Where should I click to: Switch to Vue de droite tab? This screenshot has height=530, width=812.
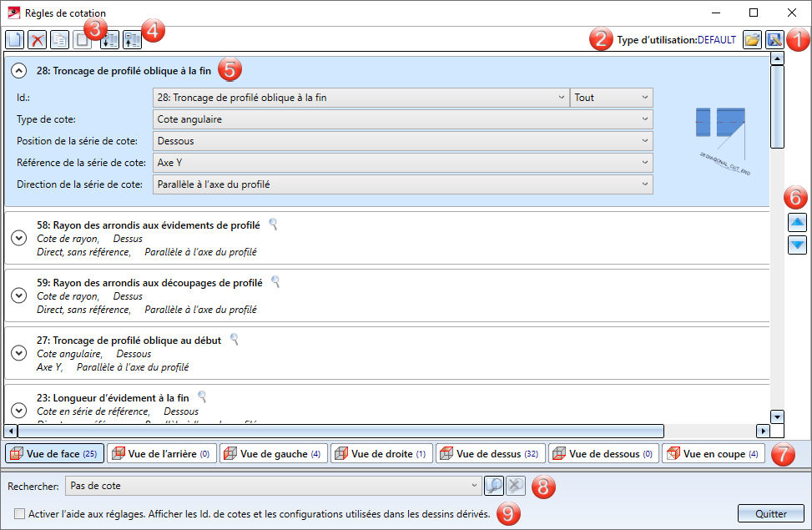(x=381, y=453)
